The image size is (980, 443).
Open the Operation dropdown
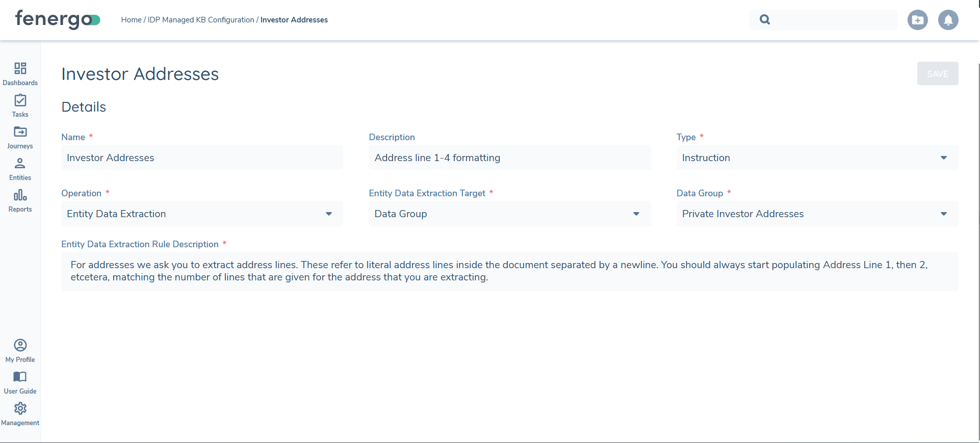(201, 214)
